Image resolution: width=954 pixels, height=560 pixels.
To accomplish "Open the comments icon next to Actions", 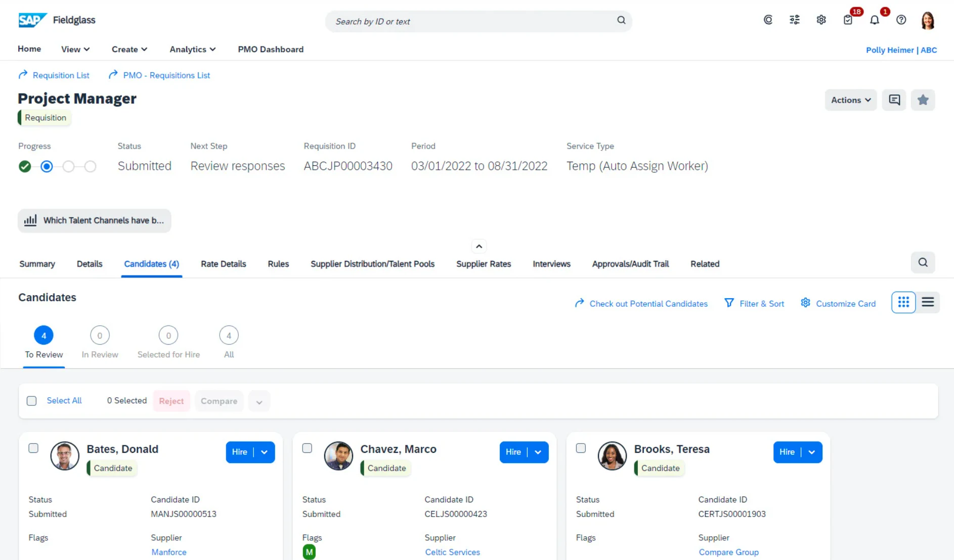I will click(x=894, y=100).
